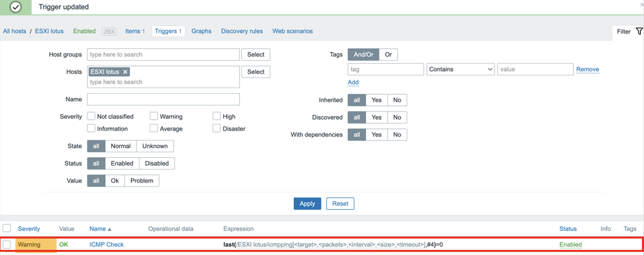Focus the Name filter input field
The image size is (644, 255).
click(163, 99)
